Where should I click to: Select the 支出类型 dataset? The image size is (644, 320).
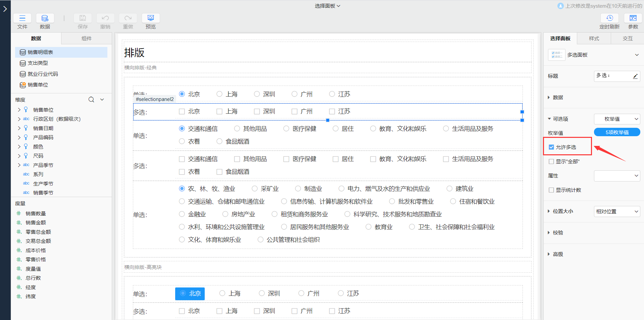coord(38,63)
